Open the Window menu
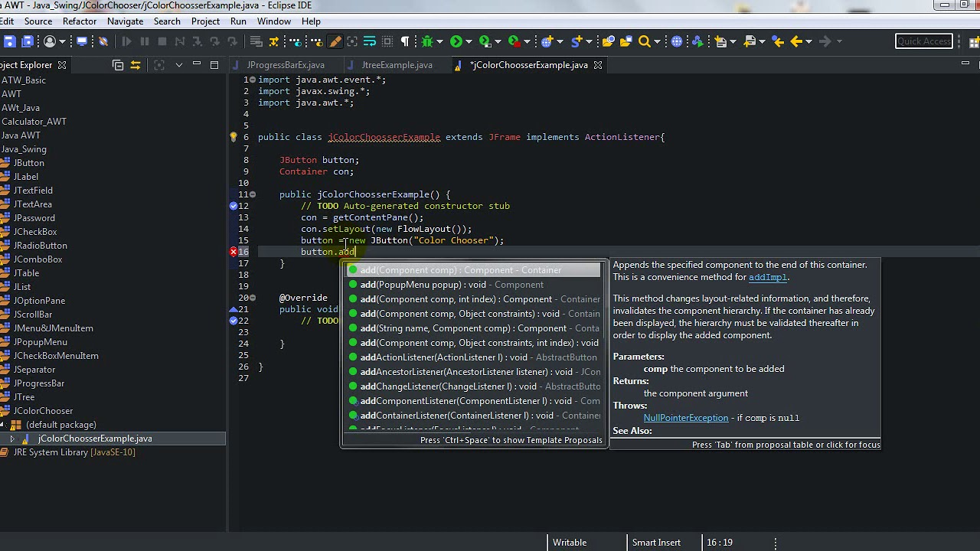The image size is (980, 551). click(x=274, y=21)
